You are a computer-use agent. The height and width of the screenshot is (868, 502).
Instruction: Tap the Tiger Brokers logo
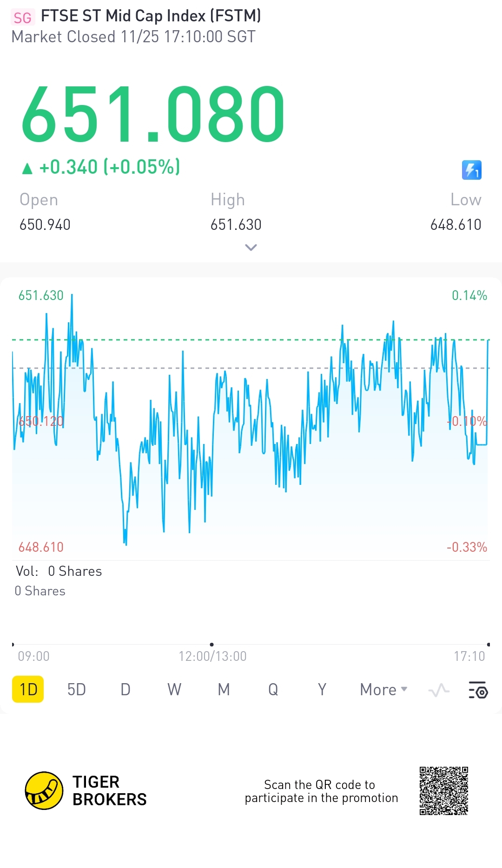point(44,790)
